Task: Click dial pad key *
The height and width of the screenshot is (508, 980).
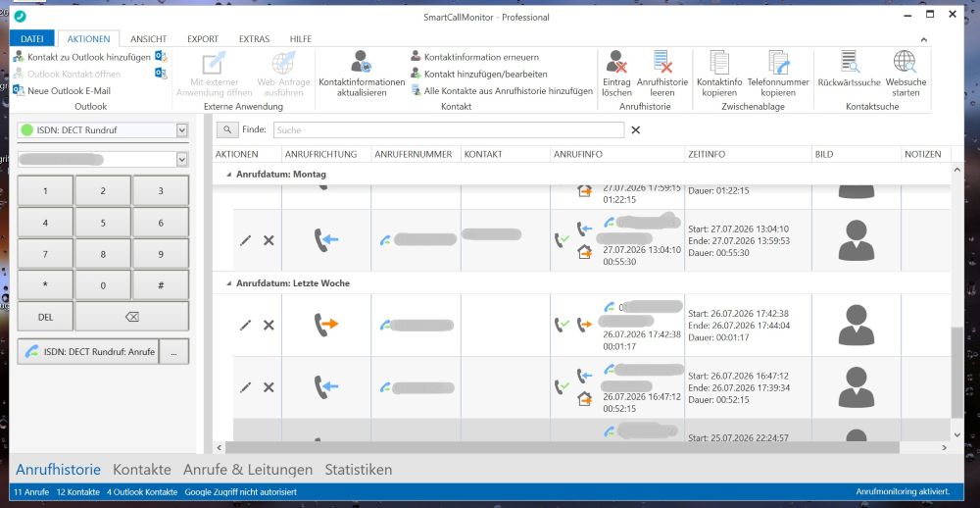Action: coord(45,285)
